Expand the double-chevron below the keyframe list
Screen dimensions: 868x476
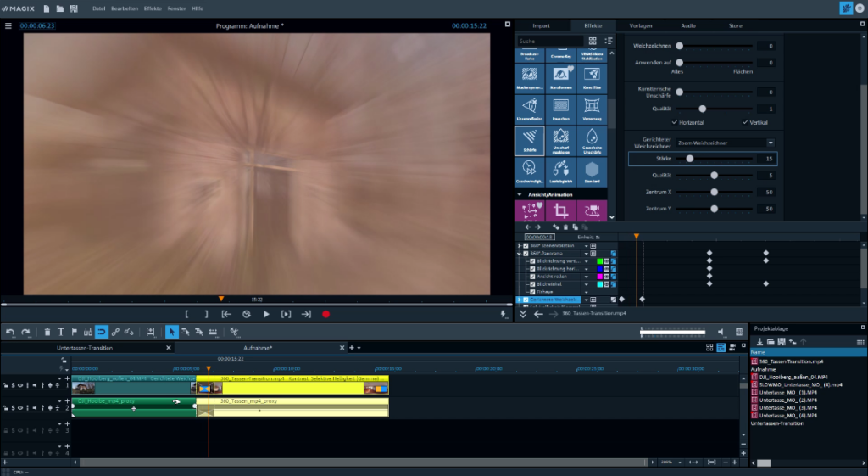pos(522,314)
